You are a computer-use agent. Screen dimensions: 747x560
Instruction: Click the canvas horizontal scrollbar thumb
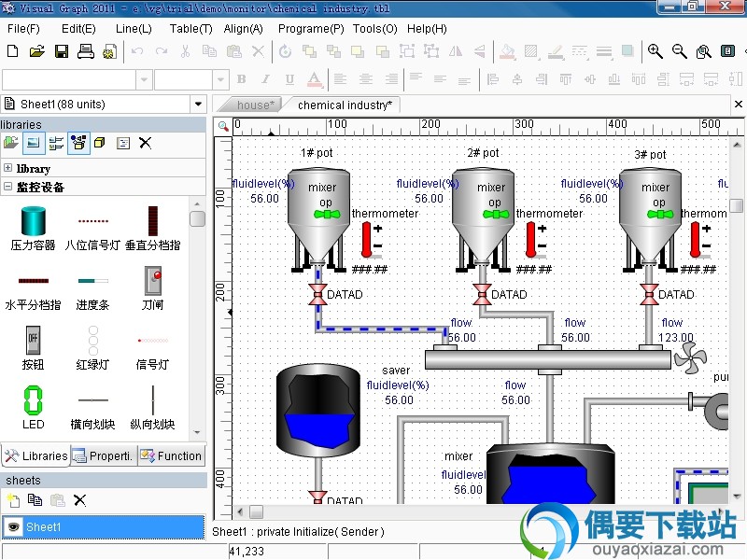(x=256, y=511)
